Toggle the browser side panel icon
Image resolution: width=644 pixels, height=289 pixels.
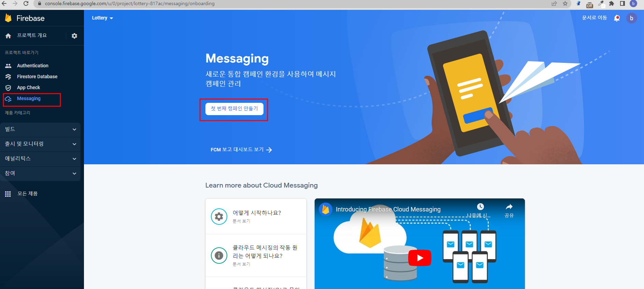(x=622, y=3)
